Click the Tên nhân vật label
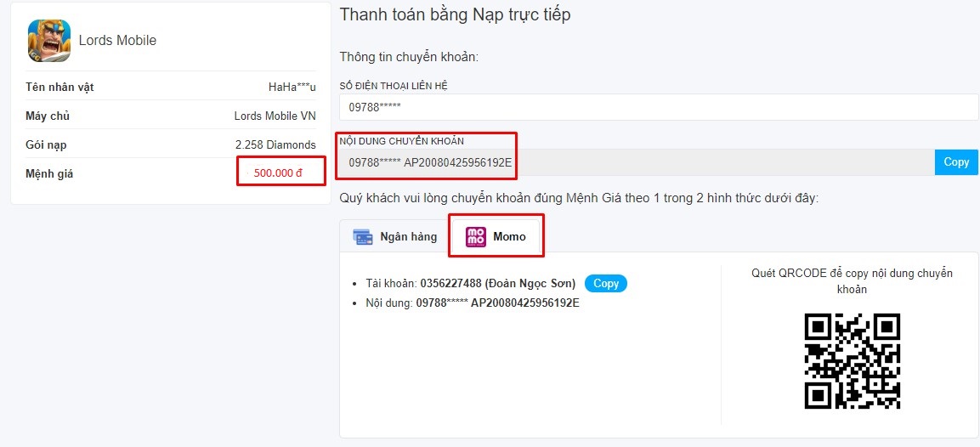Image resolution: width=980 pixels, height=447 pixels. (x=60, y=87)
